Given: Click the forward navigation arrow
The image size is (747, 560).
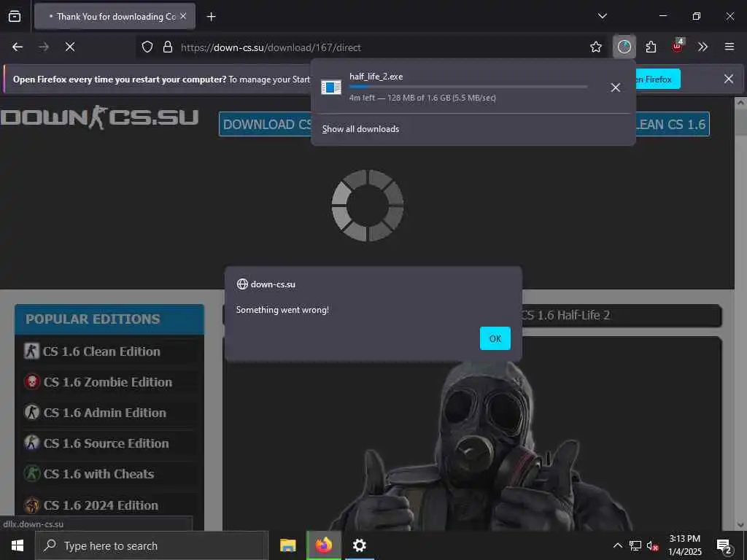Looking at the screenshot, I should pos(44,47).
